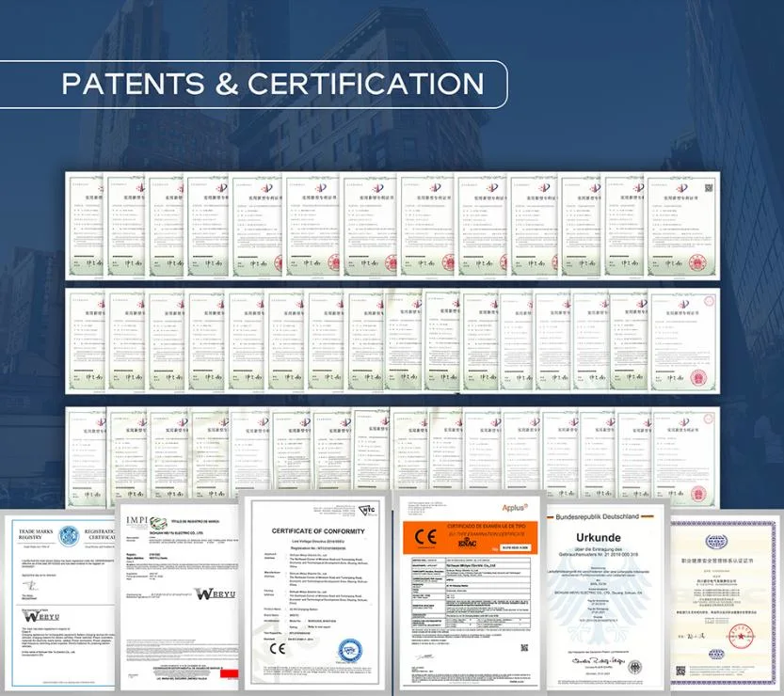The image size is (784, 696).
Task: Click the WEEYU logo on the Trade Marks certificate
Action: pos(41,616)
